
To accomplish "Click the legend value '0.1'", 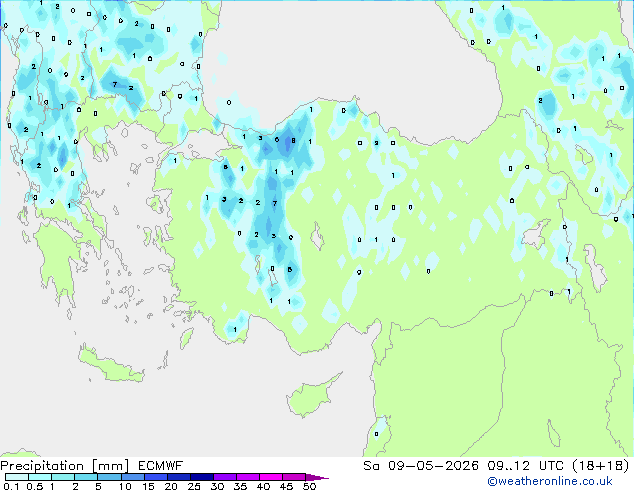I will click(x=11, y=486).
